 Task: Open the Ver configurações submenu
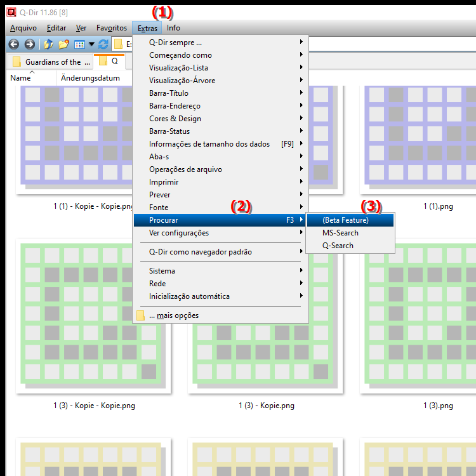click(x=221, y=233)
